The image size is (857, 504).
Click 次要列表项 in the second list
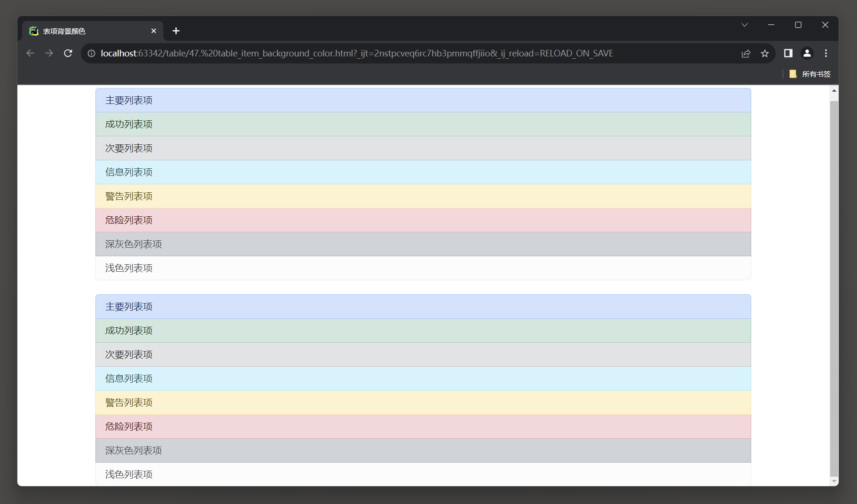click(423, 354)
